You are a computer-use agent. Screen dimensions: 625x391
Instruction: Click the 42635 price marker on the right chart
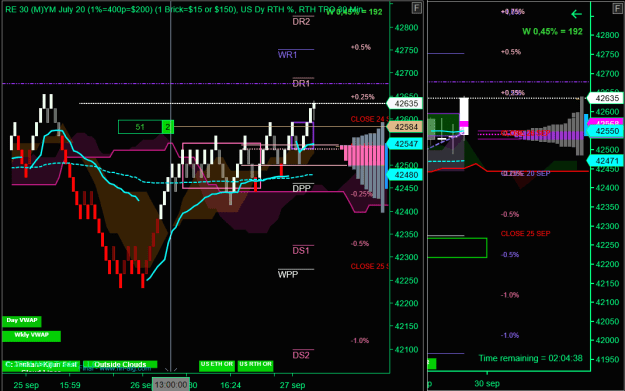coord(605,98)
